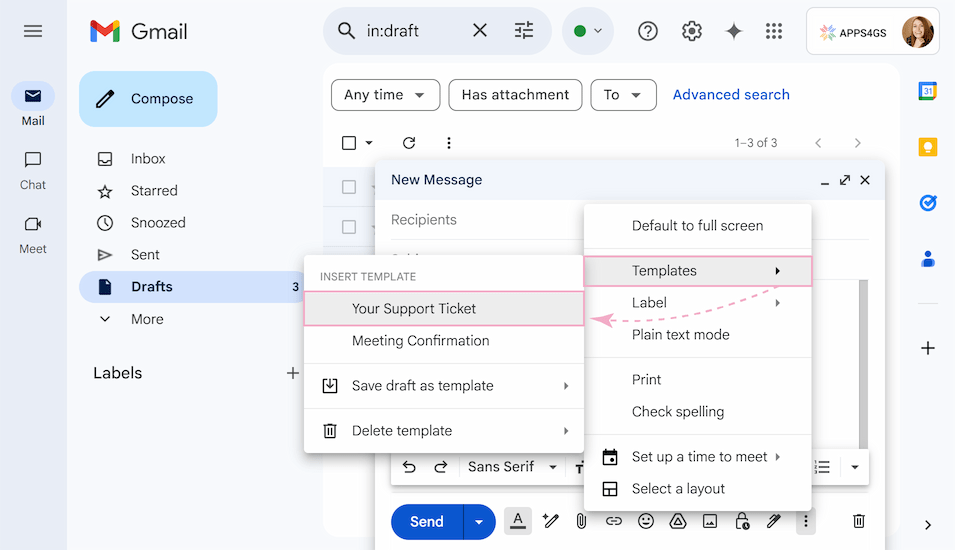
Task: Open the Sans Serif font dropdown
Action: (512, 467)
